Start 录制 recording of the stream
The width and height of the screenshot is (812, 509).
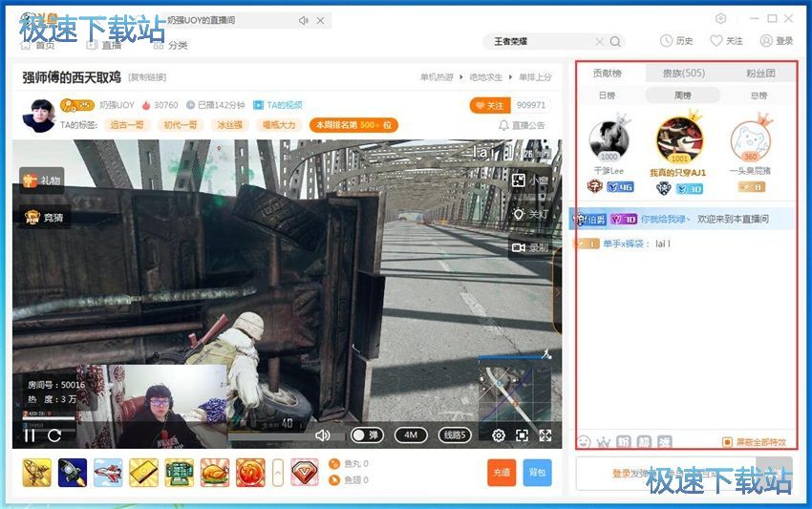(530, 247)
